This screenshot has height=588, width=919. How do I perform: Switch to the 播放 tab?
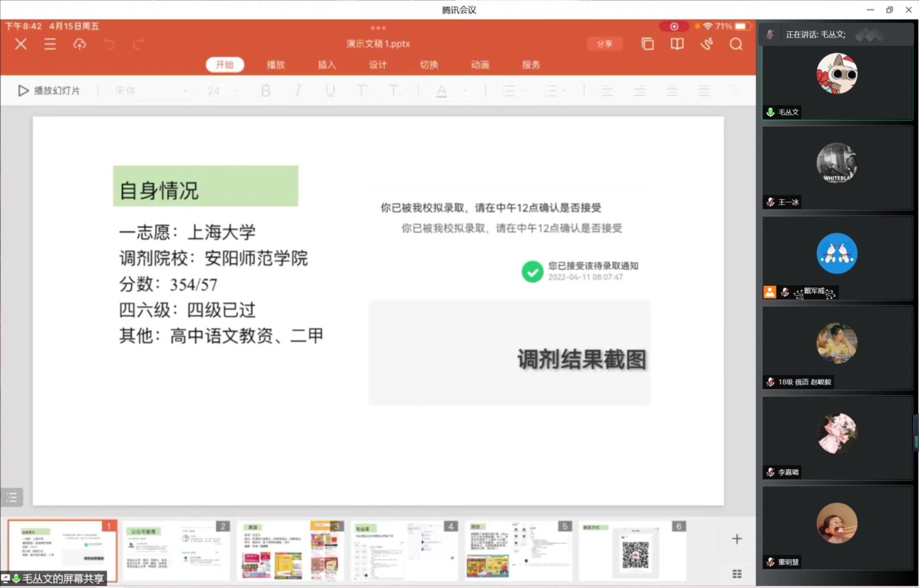click(276, 64)
